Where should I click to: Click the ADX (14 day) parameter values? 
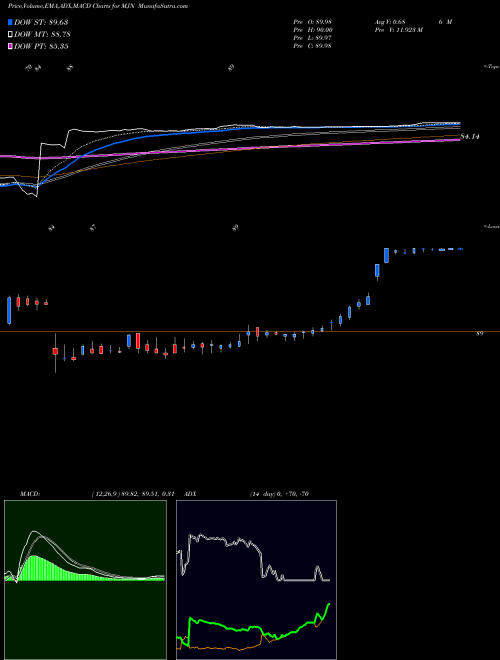point(279,494)
